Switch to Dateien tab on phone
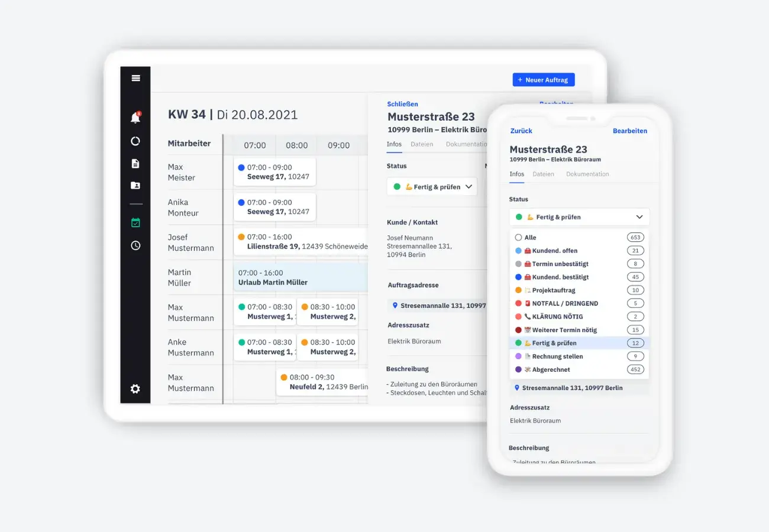 pyautogui.click(x=544, y=174)
